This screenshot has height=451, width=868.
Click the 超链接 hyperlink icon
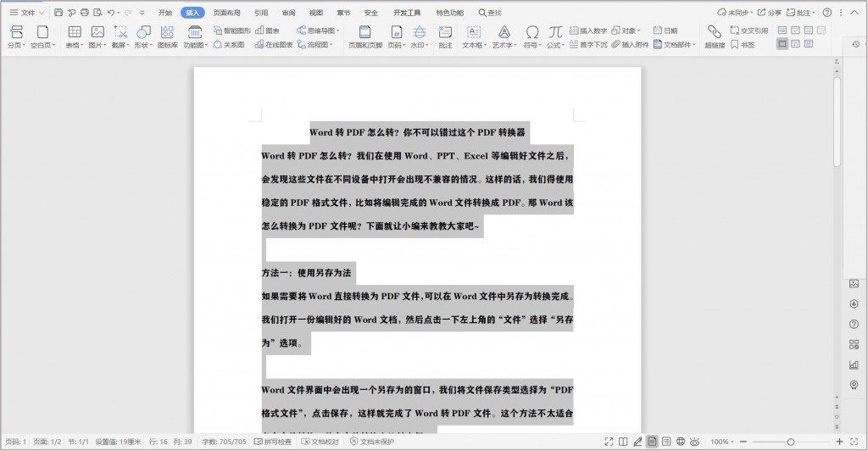[x=715, y=36]
